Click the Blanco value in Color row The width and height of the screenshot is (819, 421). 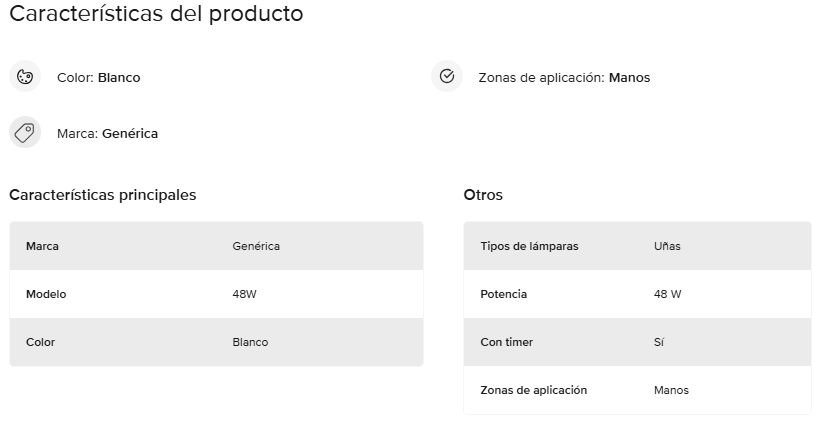click(250, 342)
